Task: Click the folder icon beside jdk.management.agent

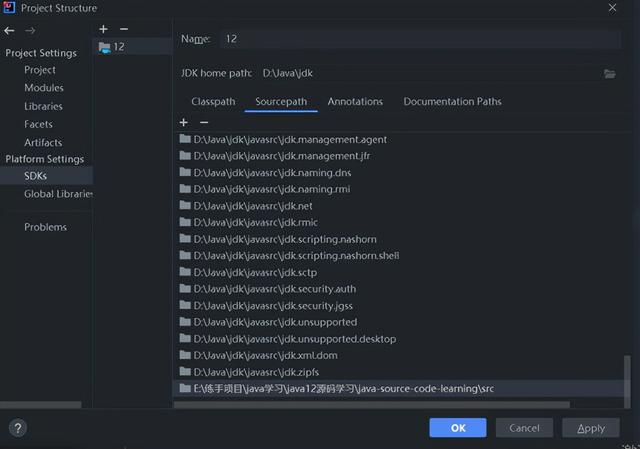Action: [x=185, y=139]
